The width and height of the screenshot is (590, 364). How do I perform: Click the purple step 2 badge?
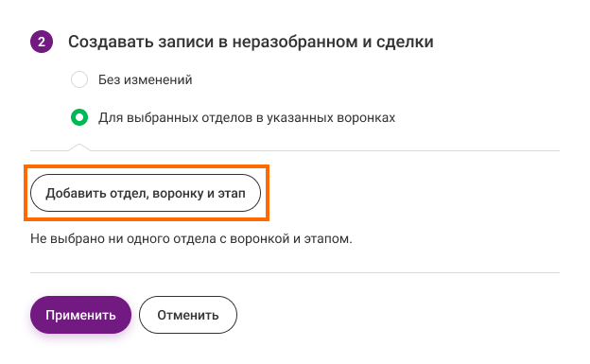coord(42,42)
